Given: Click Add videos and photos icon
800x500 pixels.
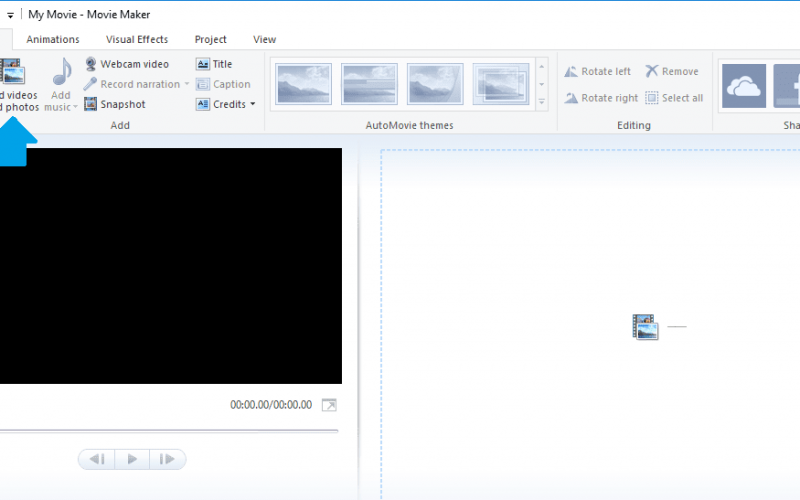Looking at the screenshot, I should click(12, 71).
